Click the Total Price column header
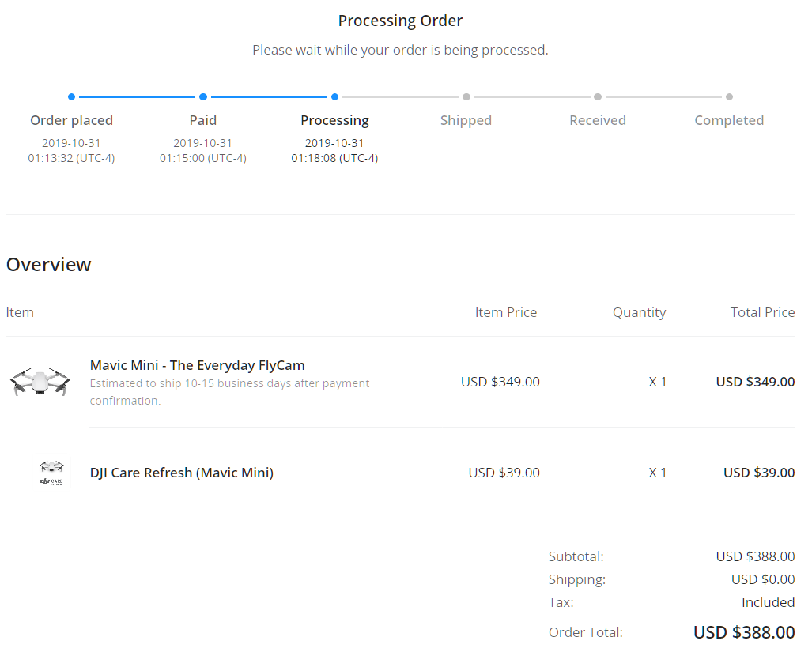 click(762, 312)
